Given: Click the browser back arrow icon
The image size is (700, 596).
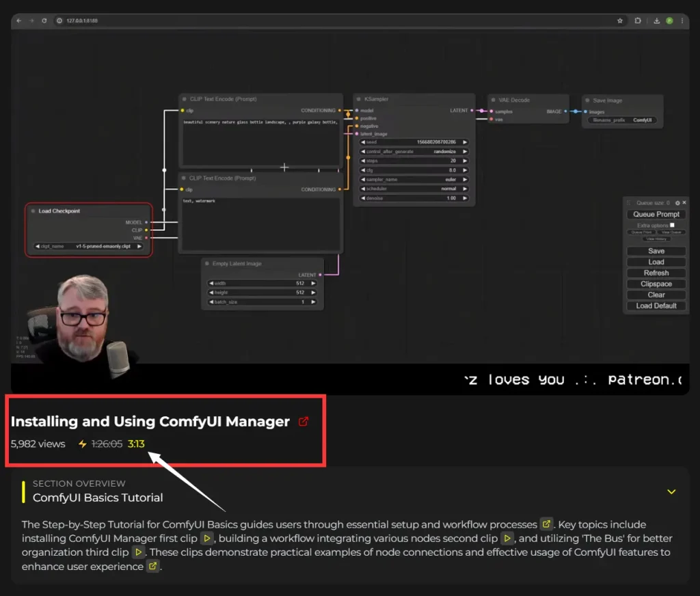Looking at the screenshot, I should coord(18,21).
